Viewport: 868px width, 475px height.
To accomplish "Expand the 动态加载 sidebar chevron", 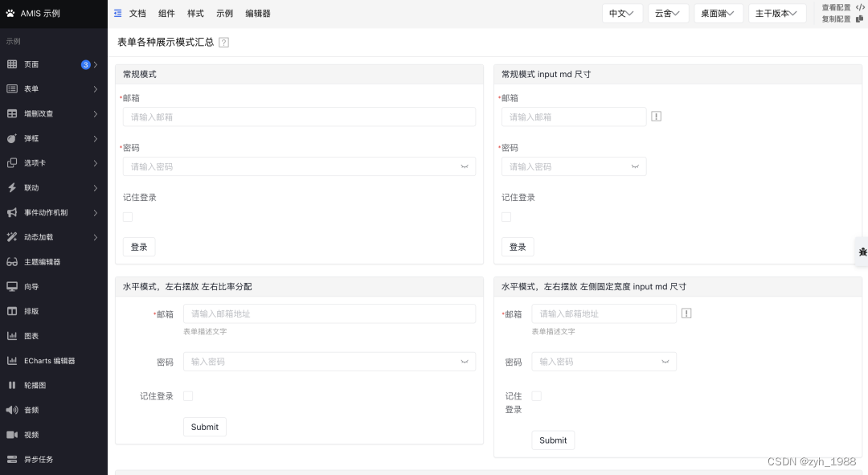I will pos(96,238).
